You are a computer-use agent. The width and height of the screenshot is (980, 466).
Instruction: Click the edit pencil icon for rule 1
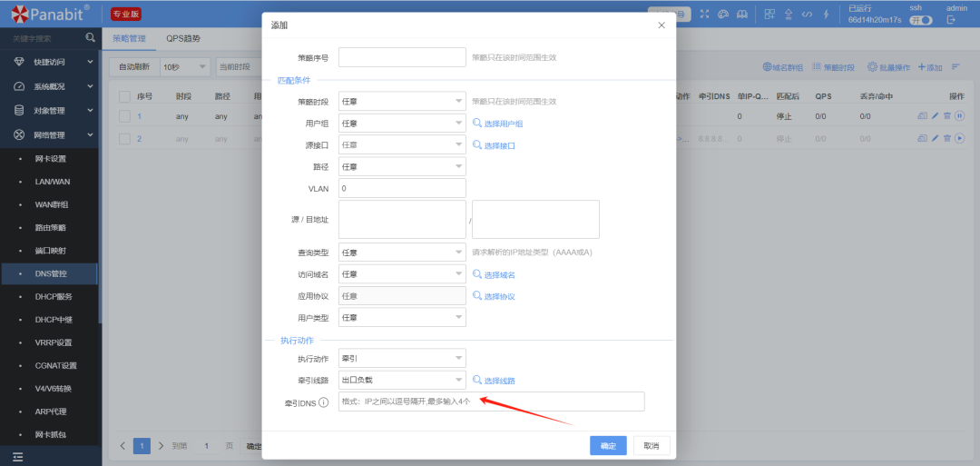tap(936, 116)
